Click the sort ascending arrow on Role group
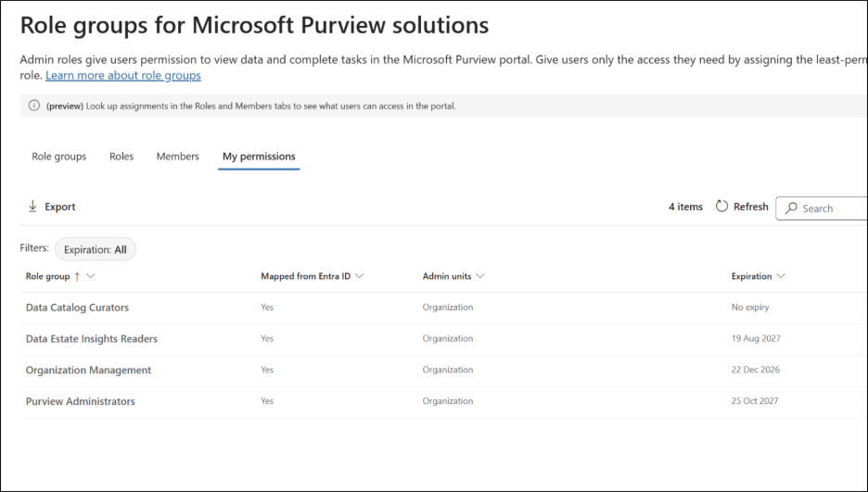Viewport: 868px width, 492px height. (x=77, y=276)
